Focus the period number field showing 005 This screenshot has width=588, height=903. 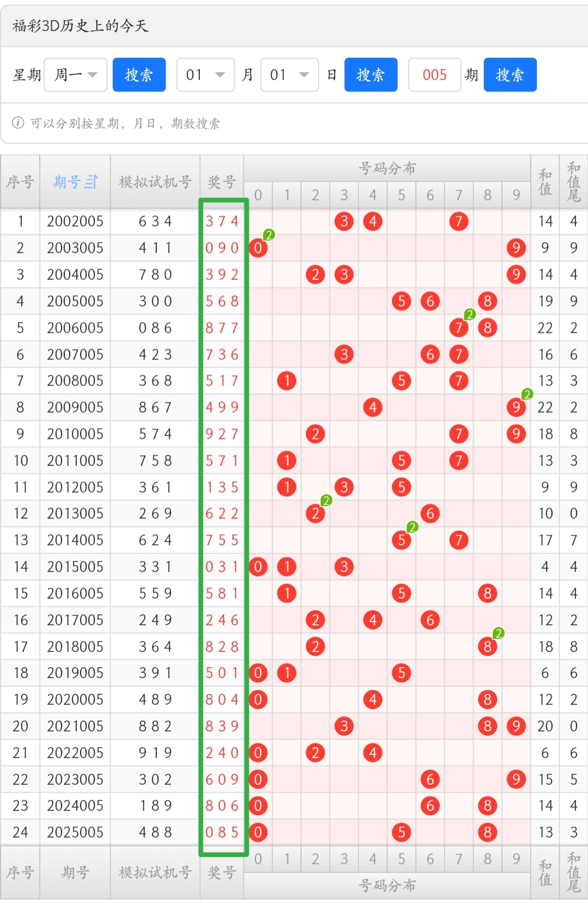(x=434, y=75)
